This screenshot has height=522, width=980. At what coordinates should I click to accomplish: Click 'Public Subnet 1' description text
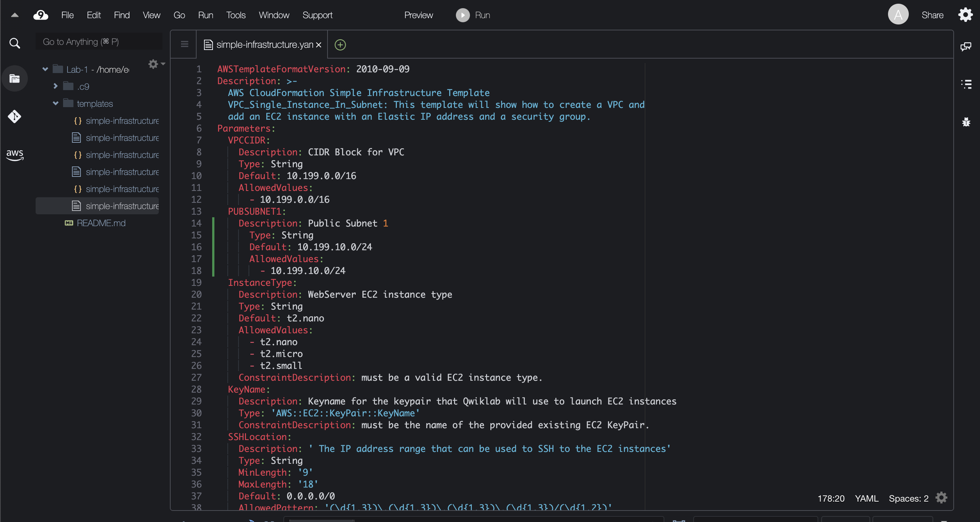(348, 223)
